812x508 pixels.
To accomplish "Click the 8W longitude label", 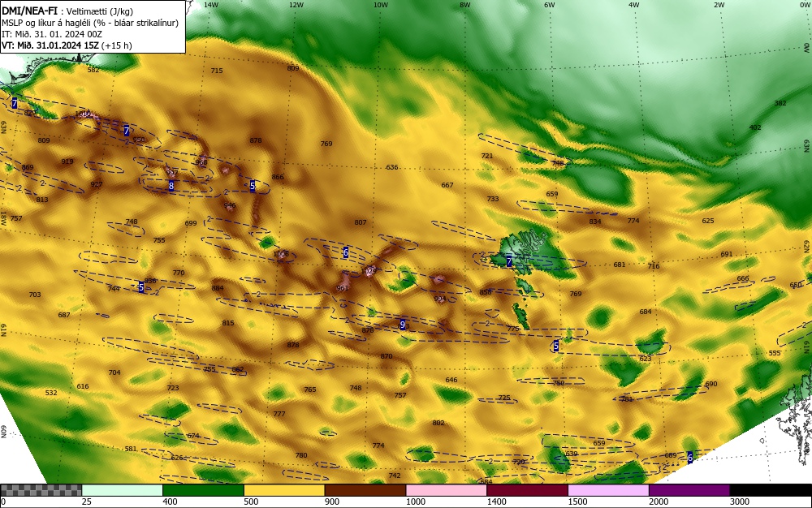I will coord(465,5).
